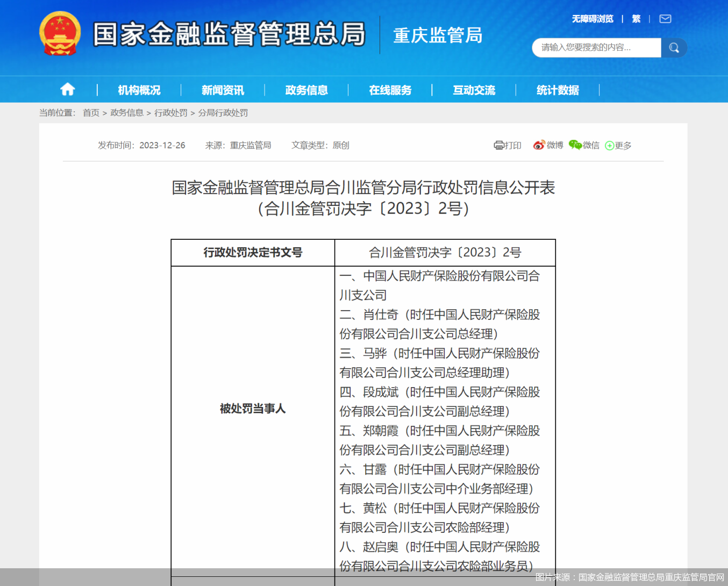The width and height of the screenshot is (728, 586).
Task: Switch to traditional Chinese via 繁
Action: [636, 19]
